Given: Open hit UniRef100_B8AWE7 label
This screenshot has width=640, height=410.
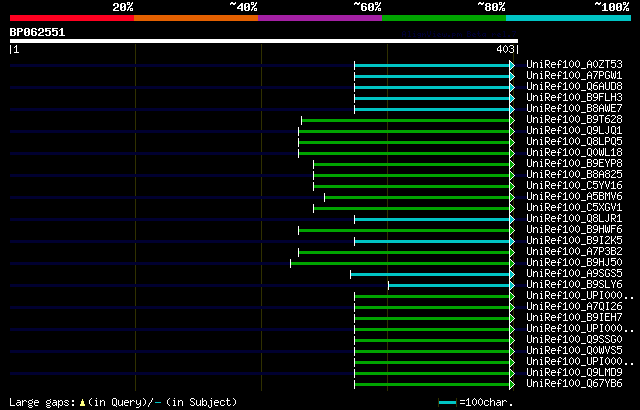Looking at the screenshot, I should pyautogui.click(x=574, y=109).
